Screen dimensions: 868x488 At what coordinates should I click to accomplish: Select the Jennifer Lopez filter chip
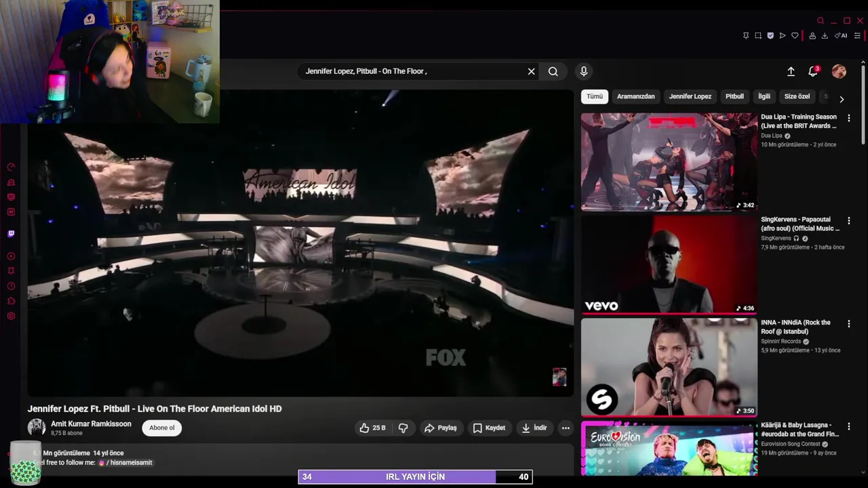tap(690, 96)
